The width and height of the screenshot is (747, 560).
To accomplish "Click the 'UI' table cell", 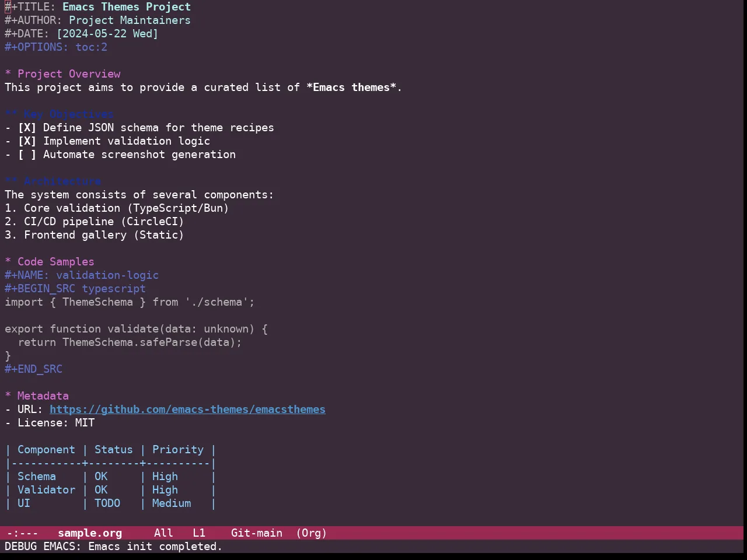I will pyautogui.click(x=24, y=503).
